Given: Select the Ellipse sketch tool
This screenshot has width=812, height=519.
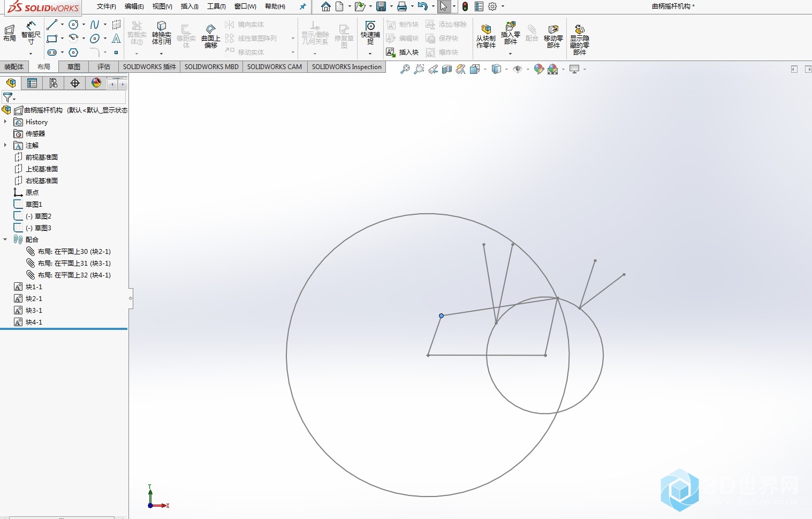Looking at the screenshot, I should click(x=95, y=39).
